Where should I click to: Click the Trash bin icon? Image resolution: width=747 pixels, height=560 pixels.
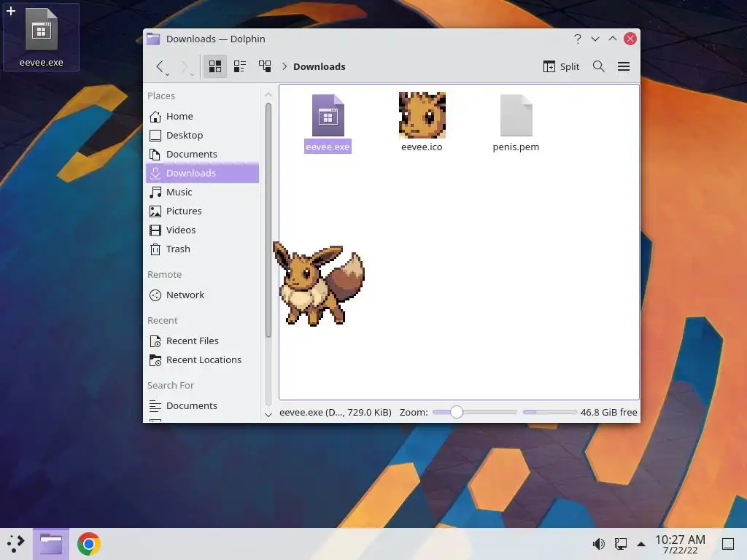coord(155,249)
